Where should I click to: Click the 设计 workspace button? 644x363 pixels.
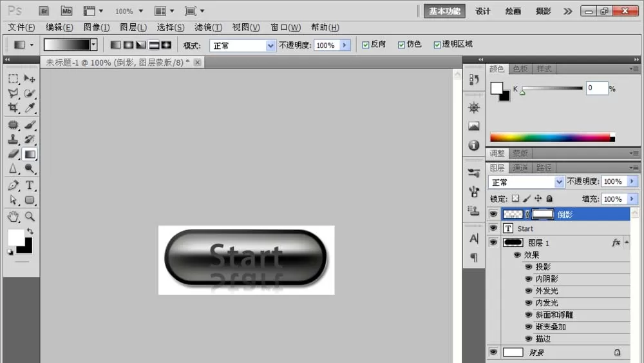pyautogui.click(x=483, y=11)
